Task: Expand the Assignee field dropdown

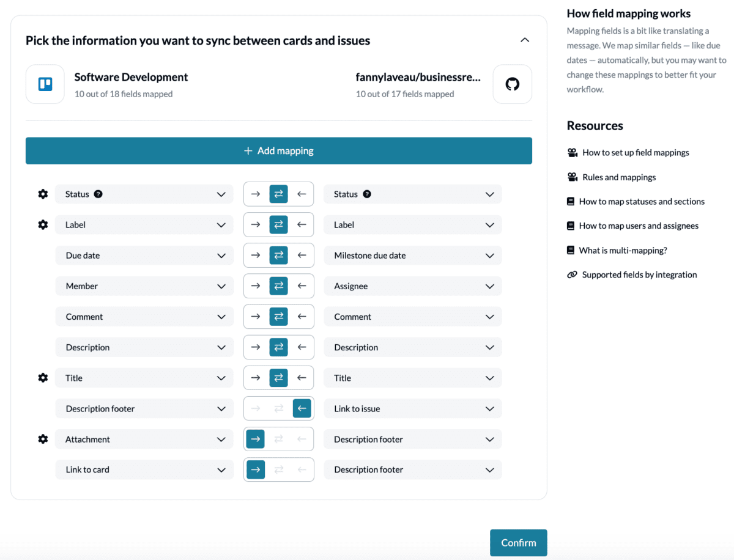Action: pyautogui.click(x=412, y=286)
